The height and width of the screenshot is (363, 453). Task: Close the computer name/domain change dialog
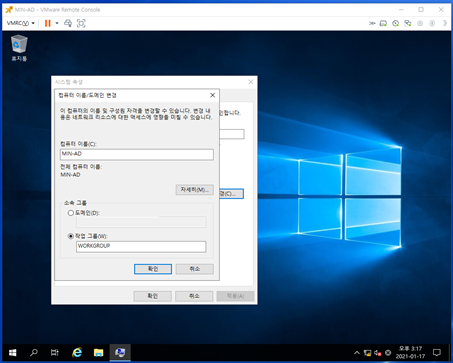coord(212,95)
